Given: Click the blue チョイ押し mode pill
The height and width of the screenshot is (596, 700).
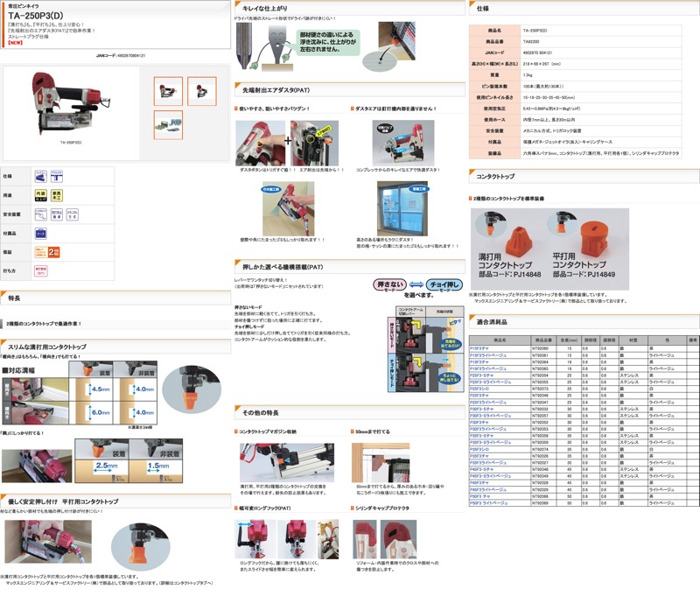Looking at the screenshot, I should (x=444, y=284).
